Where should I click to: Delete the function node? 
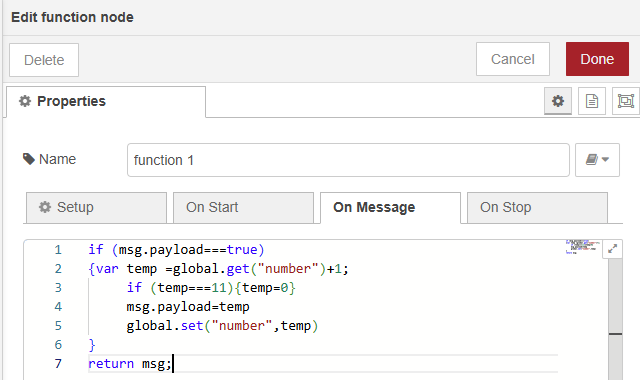[x=44, y=60]
